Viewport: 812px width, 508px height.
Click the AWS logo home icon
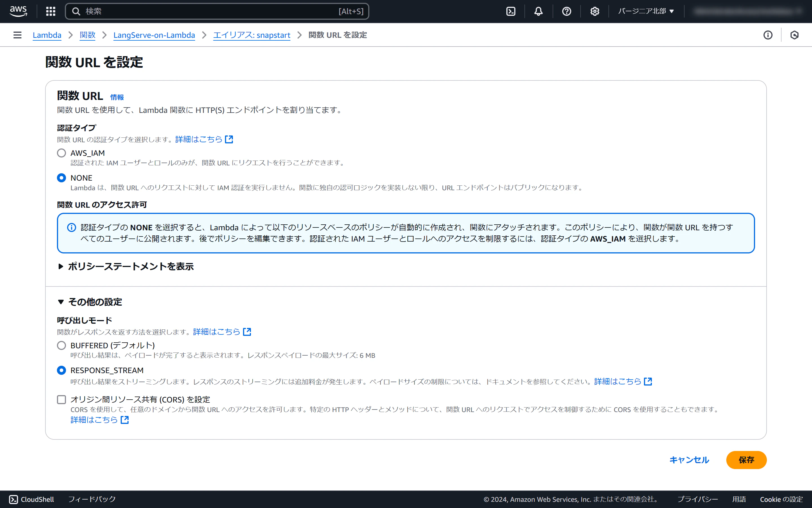(18, 11)
